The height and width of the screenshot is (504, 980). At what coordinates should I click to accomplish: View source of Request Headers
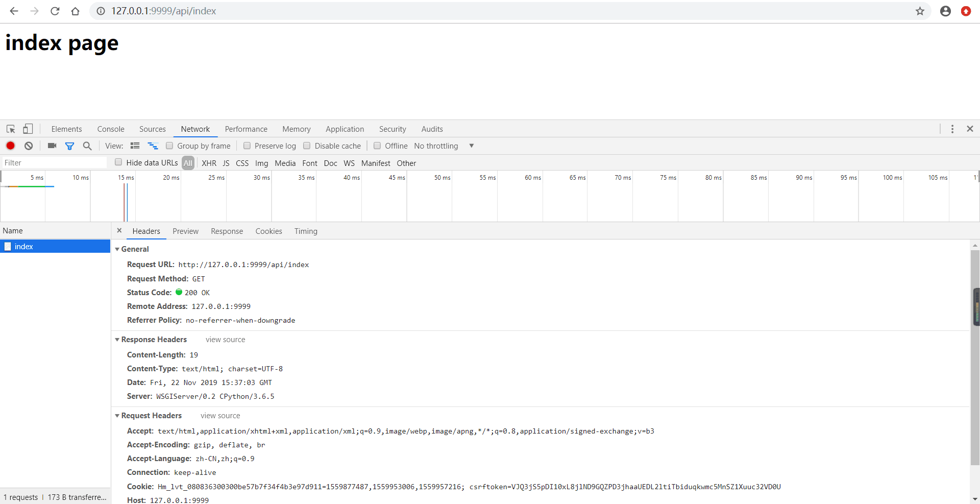tap(220, 415)
